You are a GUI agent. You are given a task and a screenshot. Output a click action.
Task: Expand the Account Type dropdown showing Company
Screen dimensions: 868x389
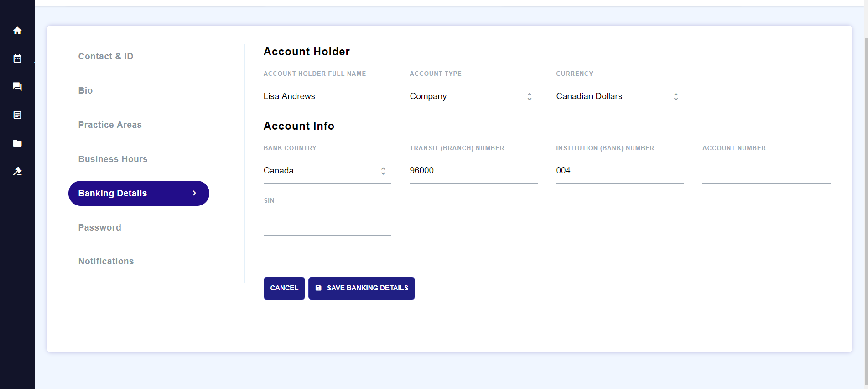(x=473, y=96)
